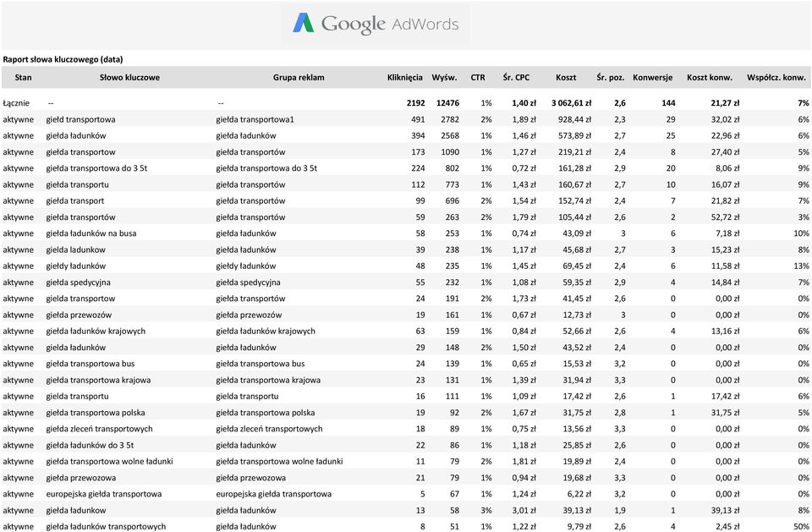Click keyword giełda spedycyjna

click(78, 282)
